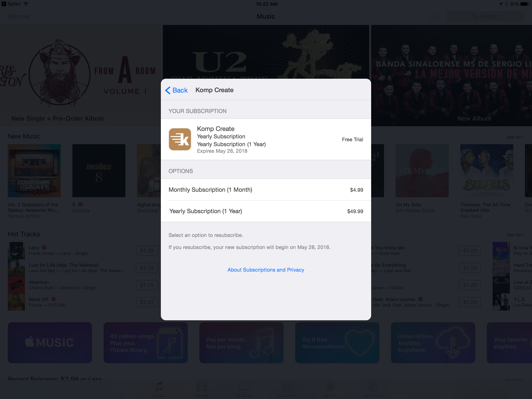Open About Subscriptions and Privacy link
This screenshot has height=399, width=532.
(266, 270)
